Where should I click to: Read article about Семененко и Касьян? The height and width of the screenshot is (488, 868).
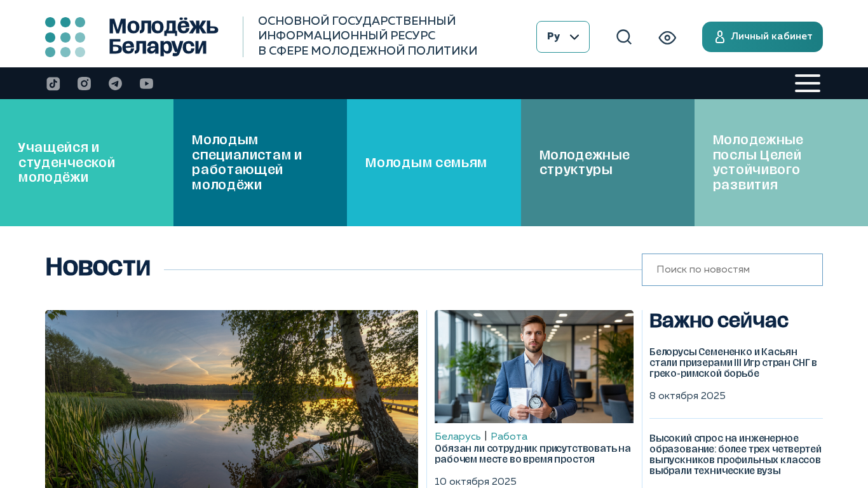tap(733, 363)
